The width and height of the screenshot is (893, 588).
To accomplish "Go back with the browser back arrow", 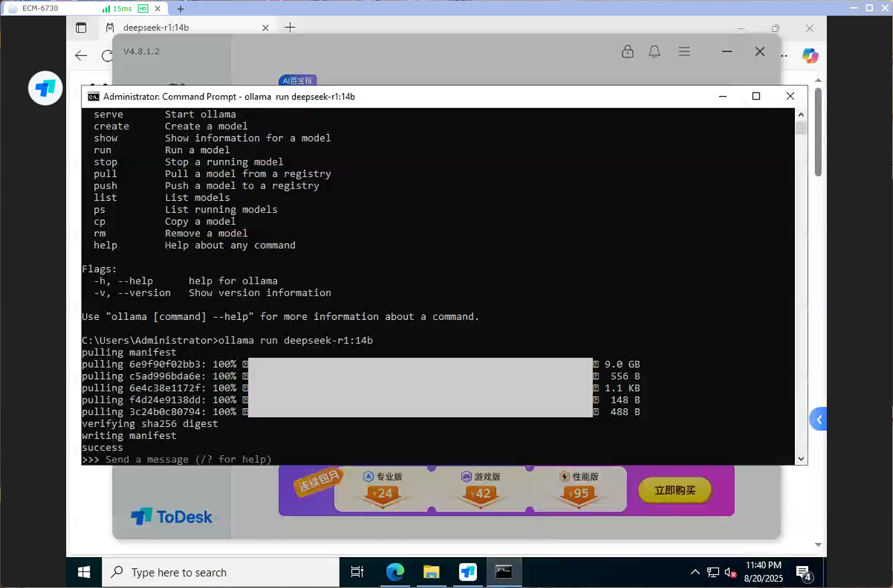I will tap(81, 55).
